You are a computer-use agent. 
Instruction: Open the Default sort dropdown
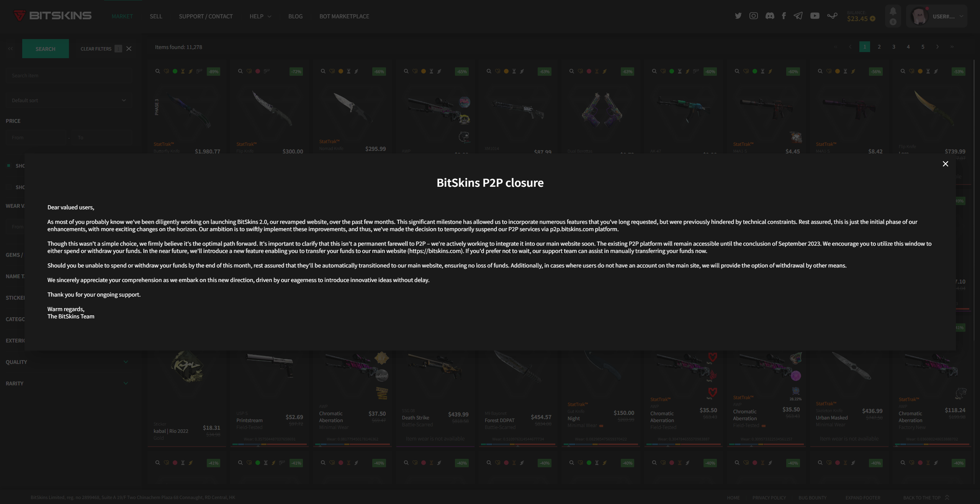[x=69, y=100]
